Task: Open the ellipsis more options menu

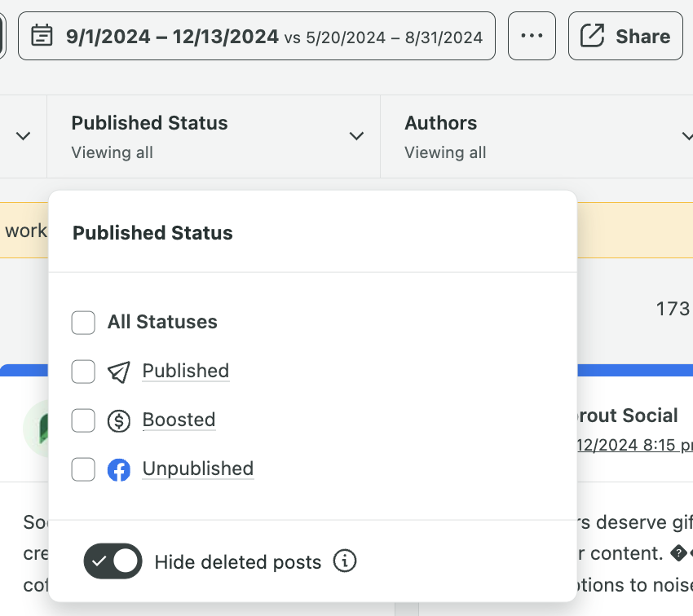Action: pos(532,36)
